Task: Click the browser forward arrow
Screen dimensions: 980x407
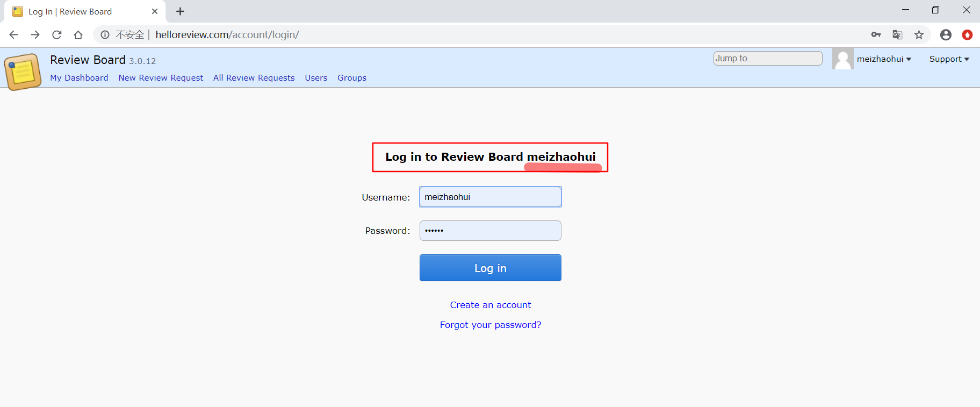Action: tap(35, 35)
